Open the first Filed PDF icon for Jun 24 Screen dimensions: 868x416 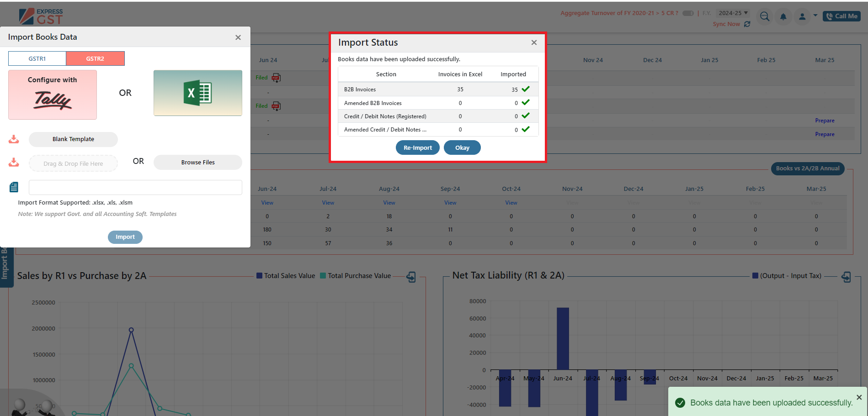coord(276,78)
